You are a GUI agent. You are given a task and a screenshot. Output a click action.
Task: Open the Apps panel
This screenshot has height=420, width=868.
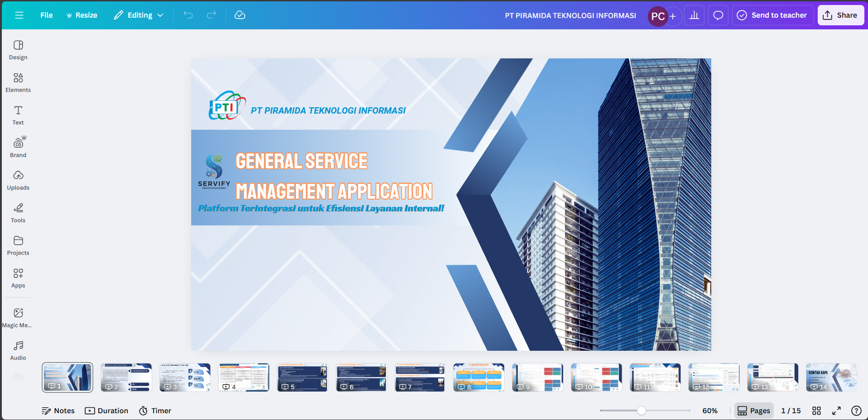[x=18, y=278]
